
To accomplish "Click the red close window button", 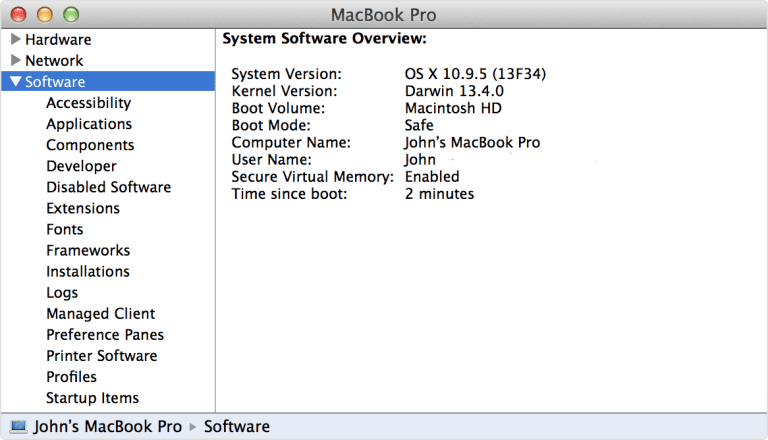I will [x=19, y=15].
